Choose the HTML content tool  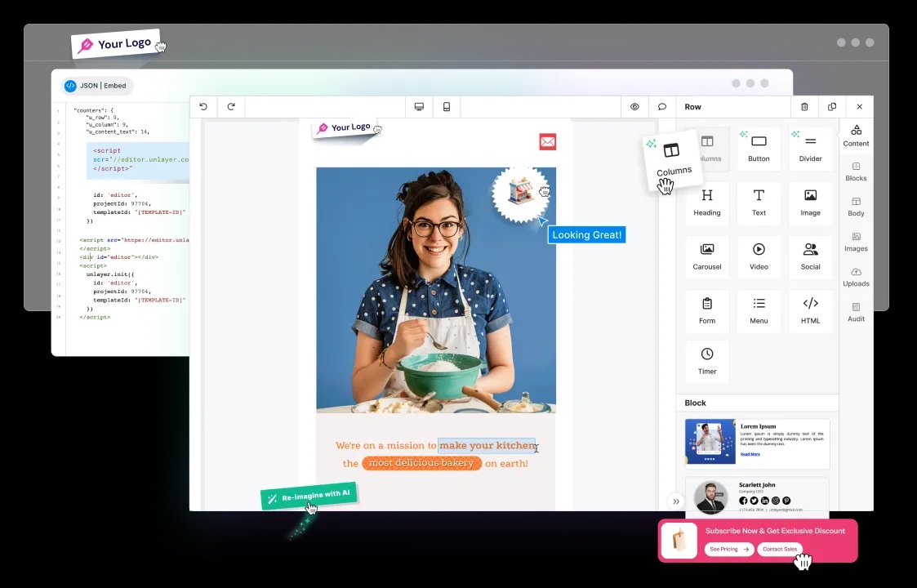click(810, 310)
